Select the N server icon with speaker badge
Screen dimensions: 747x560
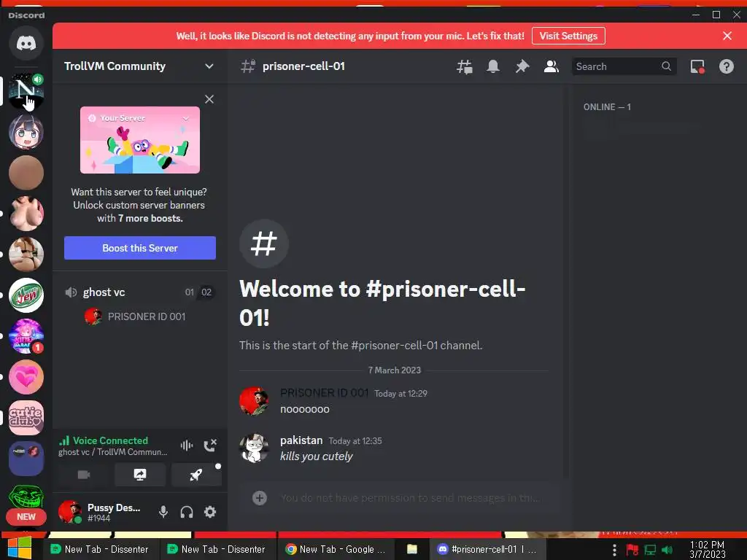pos(26,90)
